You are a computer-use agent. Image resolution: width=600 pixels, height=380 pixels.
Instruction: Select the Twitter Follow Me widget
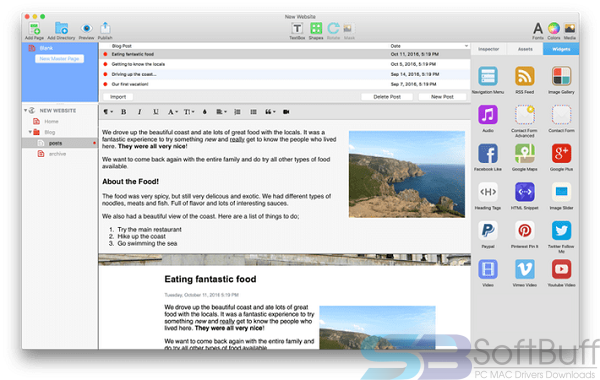561,230
